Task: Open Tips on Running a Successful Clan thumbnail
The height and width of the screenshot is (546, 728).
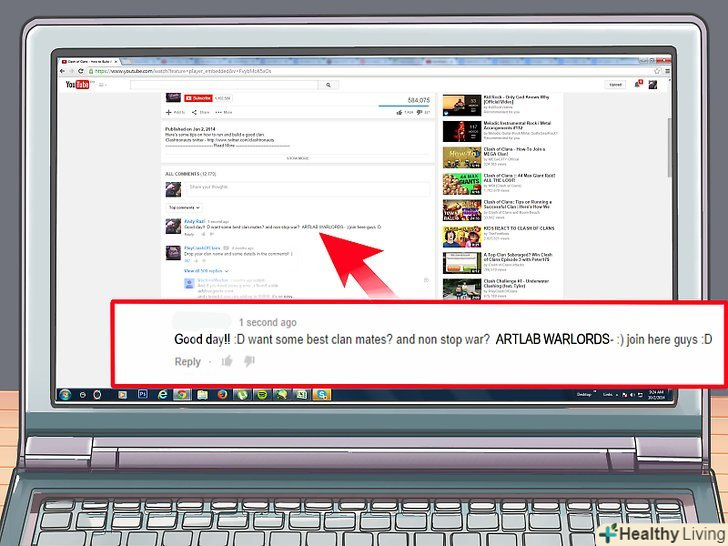Action: click(462, 211)
